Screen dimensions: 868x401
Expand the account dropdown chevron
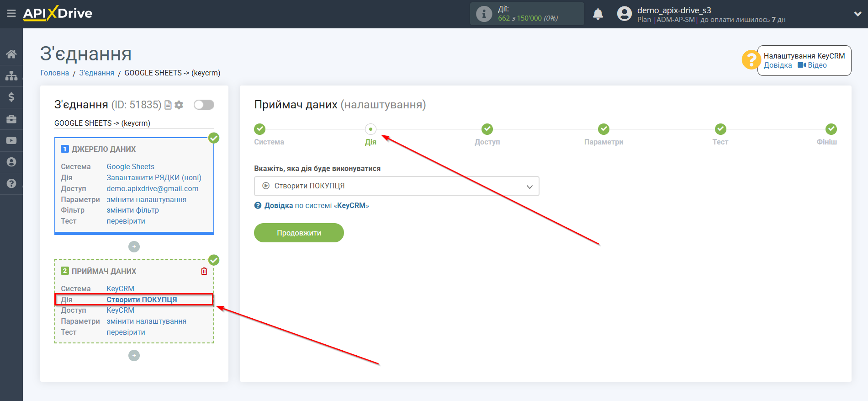click(x=857, y=14)
